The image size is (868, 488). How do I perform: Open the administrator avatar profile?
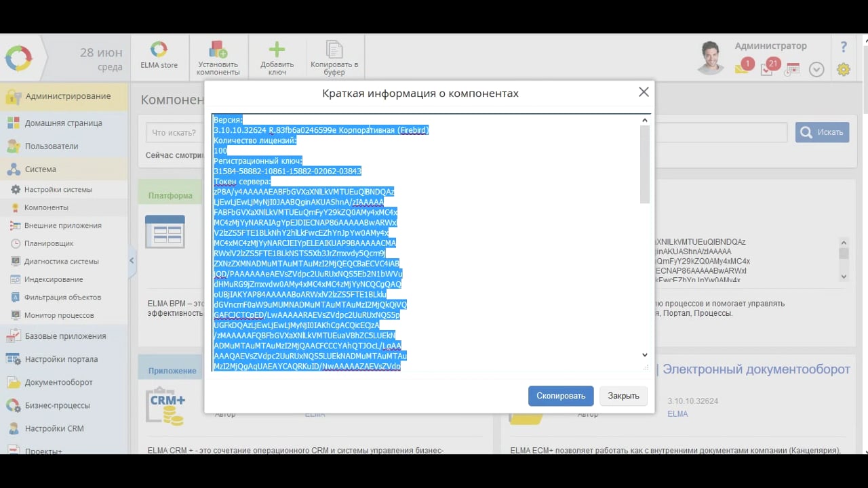point(710,58)
